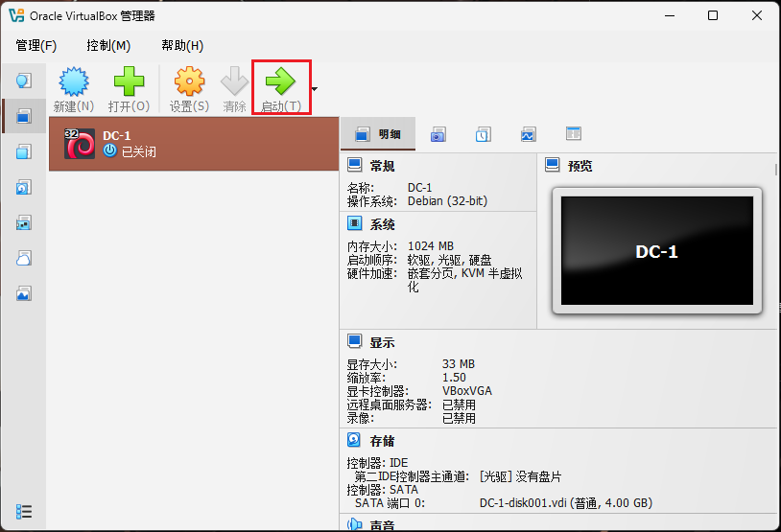The height and width of the screenshot is (532, 781).
Task: Switch to the 明细 details tab
Action: coord(378,134)
